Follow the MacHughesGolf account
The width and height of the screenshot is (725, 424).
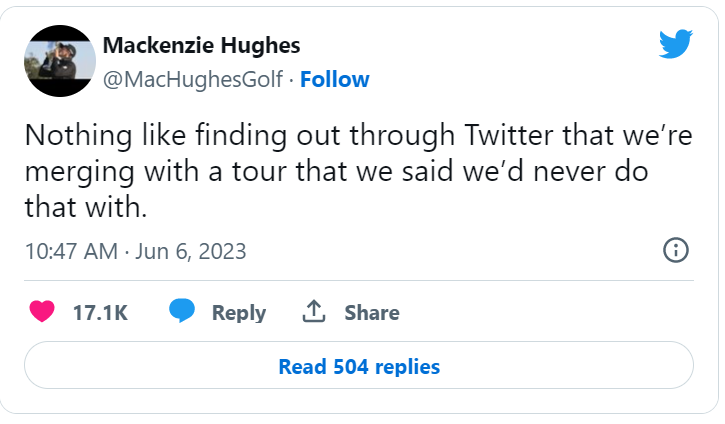(x=335, y=79)
